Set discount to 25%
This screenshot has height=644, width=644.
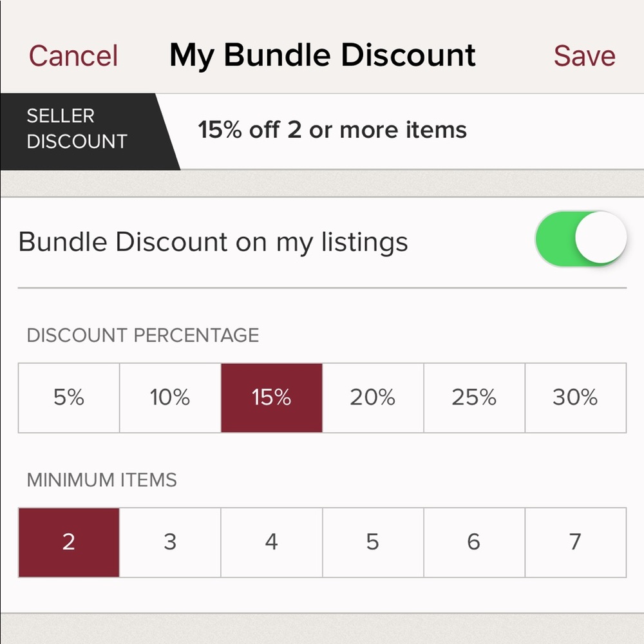point(473,397)
